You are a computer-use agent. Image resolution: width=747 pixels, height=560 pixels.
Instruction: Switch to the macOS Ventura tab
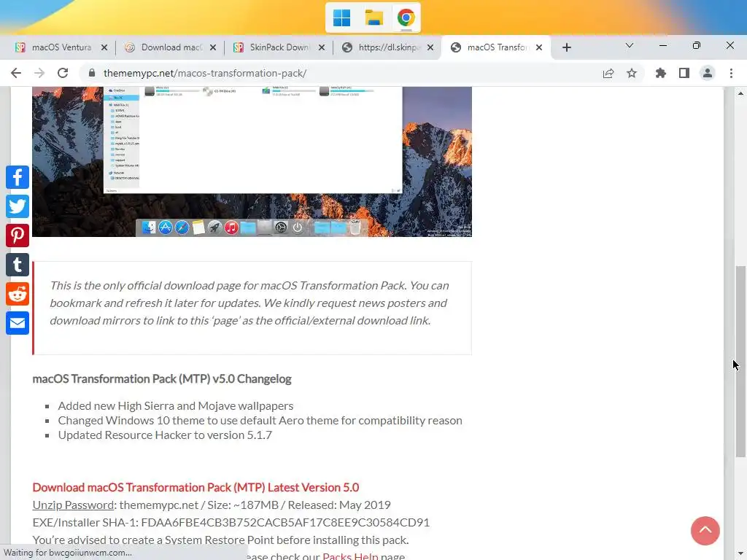tap(61, 47)
